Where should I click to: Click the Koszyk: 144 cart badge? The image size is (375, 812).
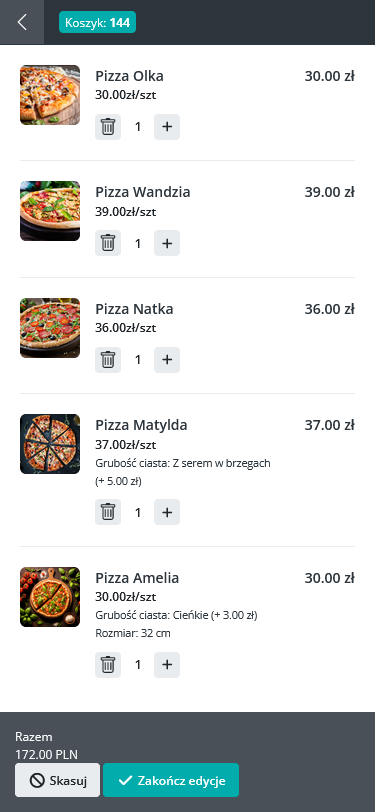(97, 22)
